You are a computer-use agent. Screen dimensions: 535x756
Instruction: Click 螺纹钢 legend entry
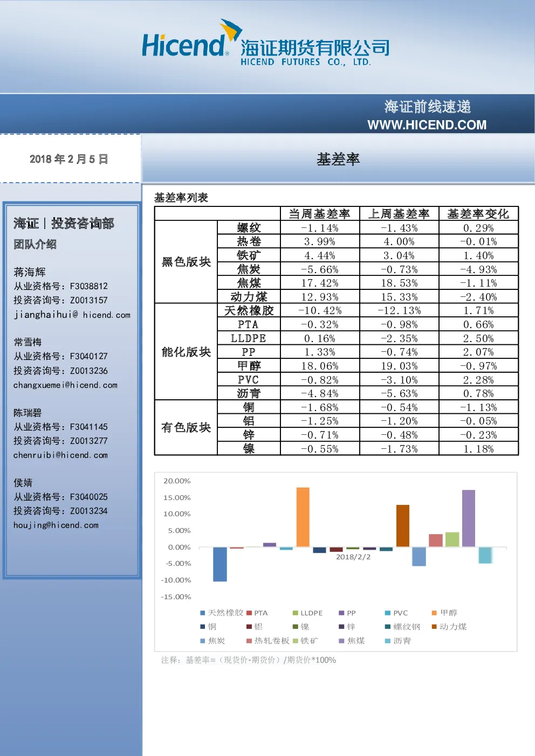click(x=402, y=627)
